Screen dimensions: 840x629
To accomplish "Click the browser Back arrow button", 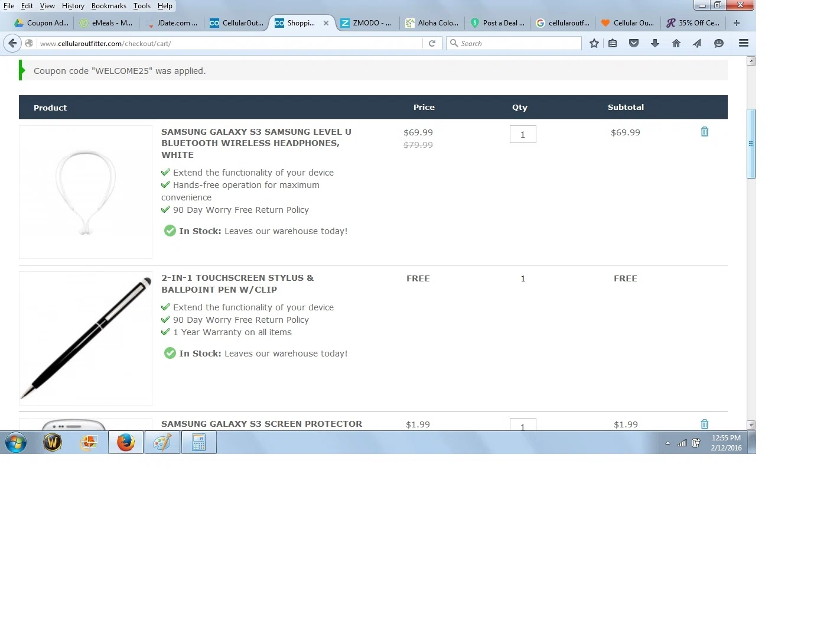I will tap(12, 43).
